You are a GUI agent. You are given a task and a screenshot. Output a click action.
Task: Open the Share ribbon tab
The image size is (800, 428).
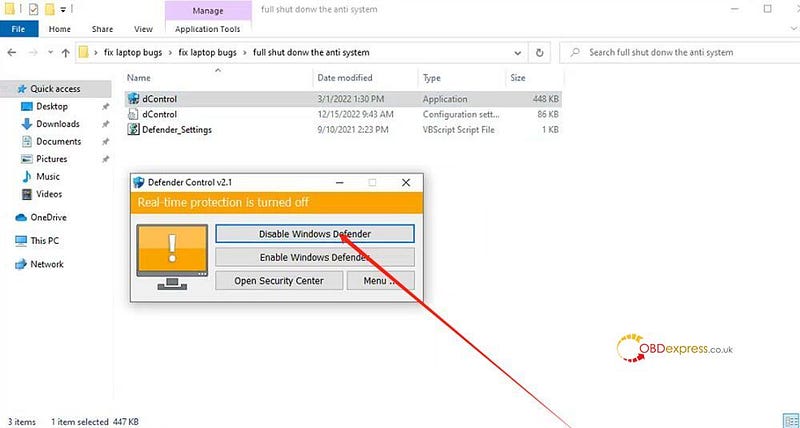tap(103, 29)
